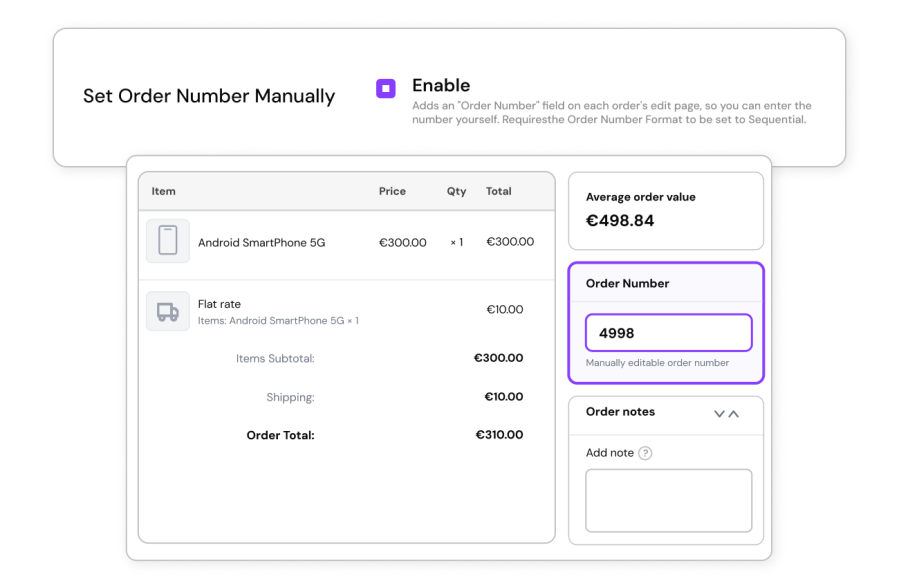Click the Order notes panel title
This screenshot has height=588, width=899.
point(620,411)
